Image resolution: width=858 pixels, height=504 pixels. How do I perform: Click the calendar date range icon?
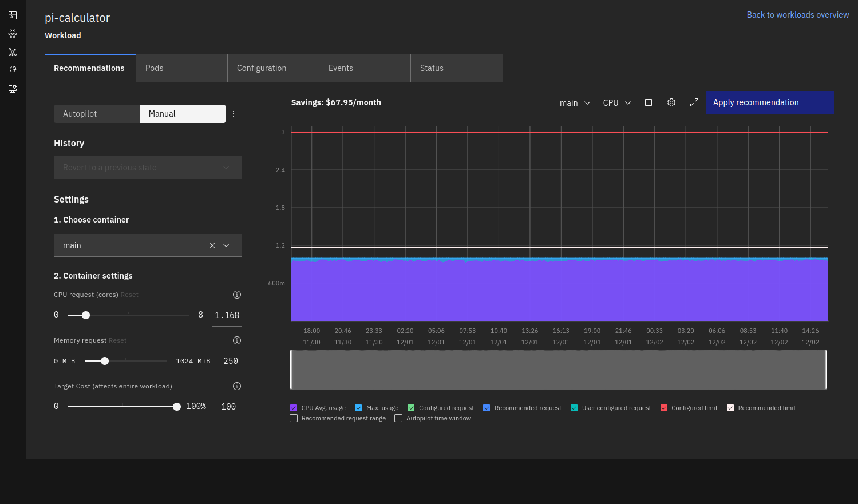(x=649, y=102)
